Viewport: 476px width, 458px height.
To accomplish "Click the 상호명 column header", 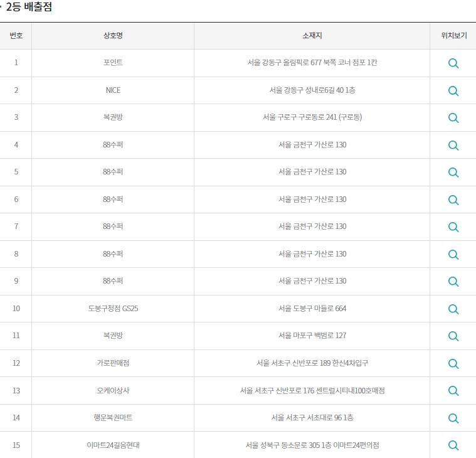I will click(x=113, y=36).
